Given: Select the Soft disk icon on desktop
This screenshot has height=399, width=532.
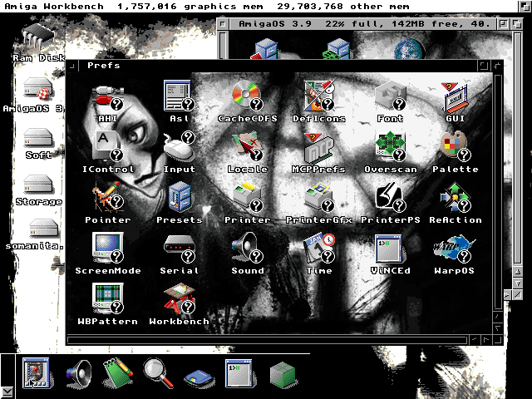Looking at the screenshot, I should coord(38,138).
